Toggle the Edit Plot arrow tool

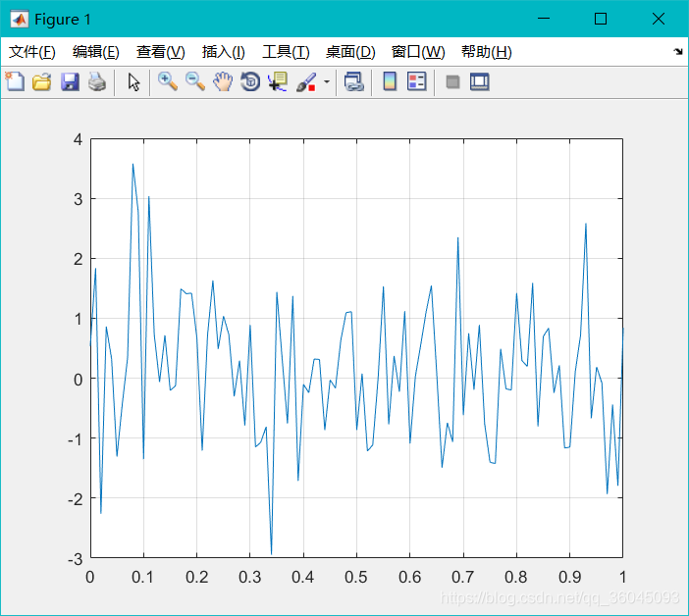(x=133, y=82)
